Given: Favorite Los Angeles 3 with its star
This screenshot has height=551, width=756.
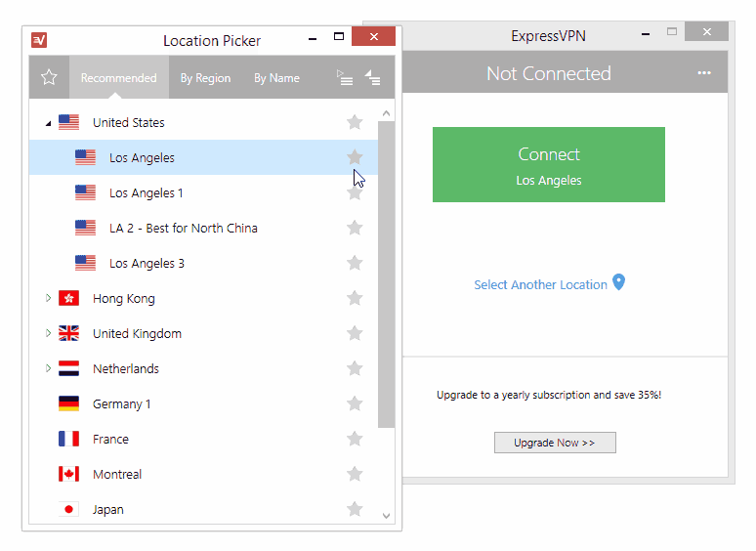Looking at the screenshot, I should [x=355, y=264].
